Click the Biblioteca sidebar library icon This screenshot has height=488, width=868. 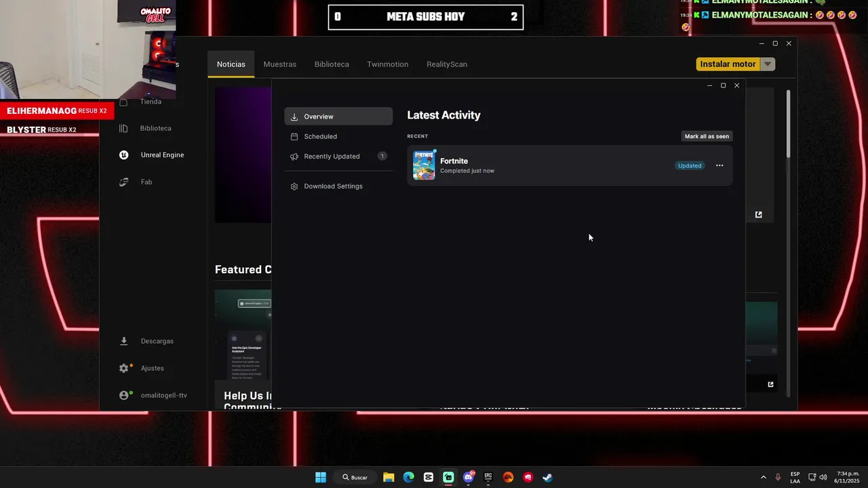pyautogui.click(x=123, y=128)
